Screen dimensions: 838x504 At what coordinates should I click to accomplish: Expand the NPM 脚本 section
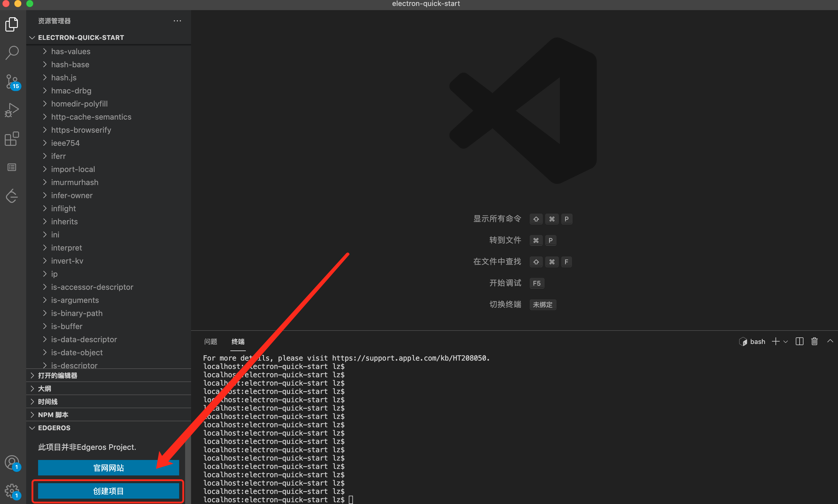[x=108, y=415]
